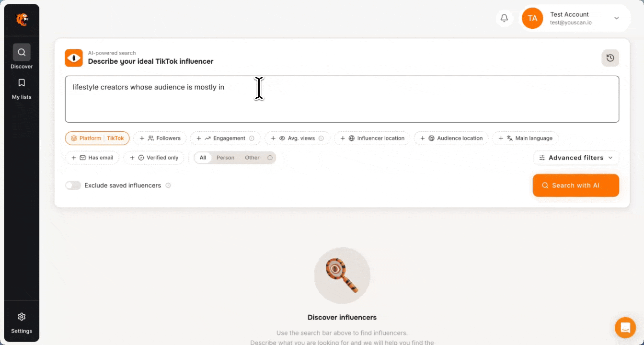Image resolution: width=644 pixels, height=345 pixels.
Task: Enable the Verified only filter
Action: point(154,158)
